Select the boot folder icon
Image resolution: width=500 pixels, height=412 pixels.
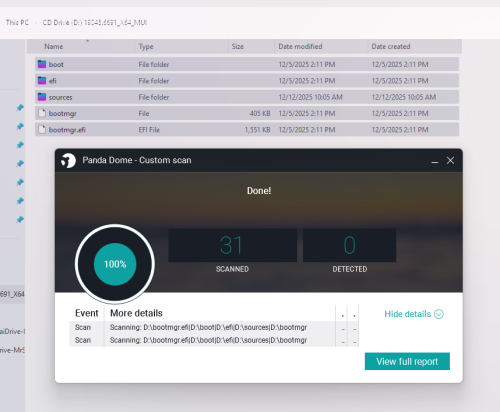click(42, 64)
